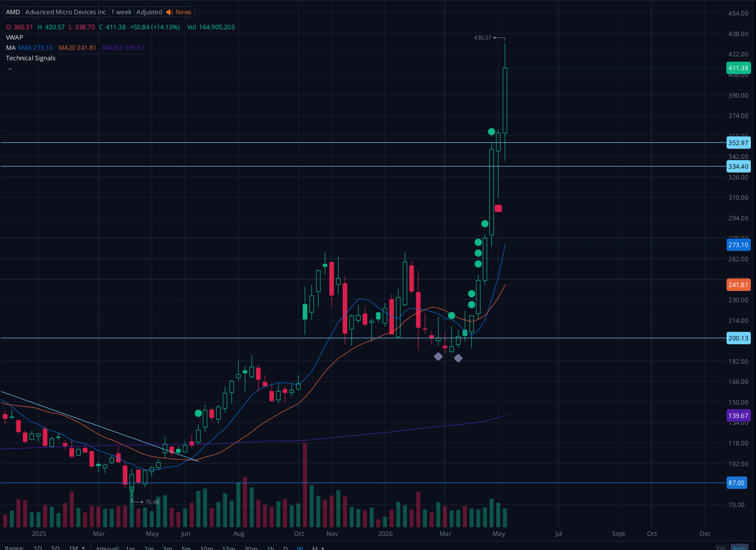Click the green signal dot near 290
The height and width of the screenshot is (550, 756).
[x=484, y=224]
